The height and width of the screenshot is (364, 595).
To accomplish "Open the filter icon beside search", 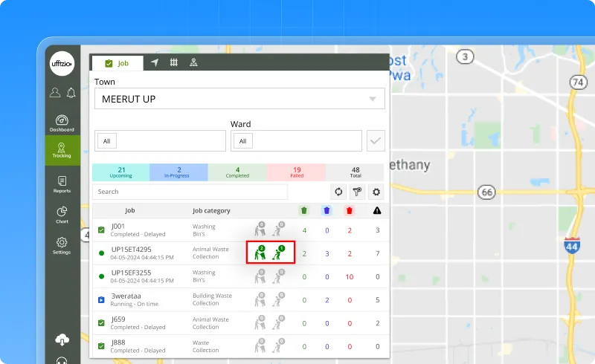I will coord(357,192).
